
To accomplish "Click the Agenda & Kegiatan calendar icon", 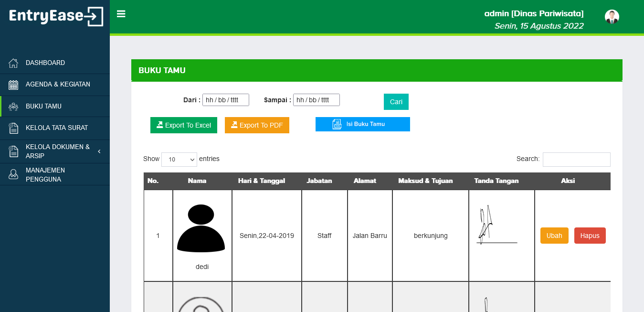I will pos(13,85).
